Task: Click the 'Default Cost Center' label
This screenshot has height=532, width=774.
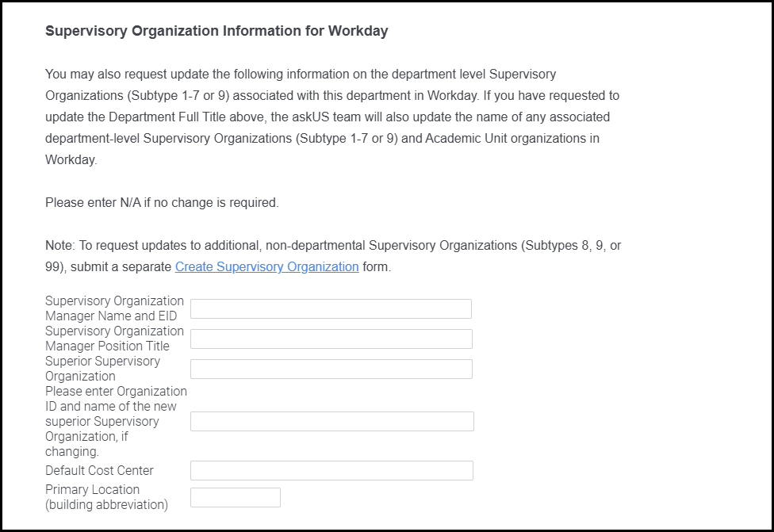Action: 99,471
